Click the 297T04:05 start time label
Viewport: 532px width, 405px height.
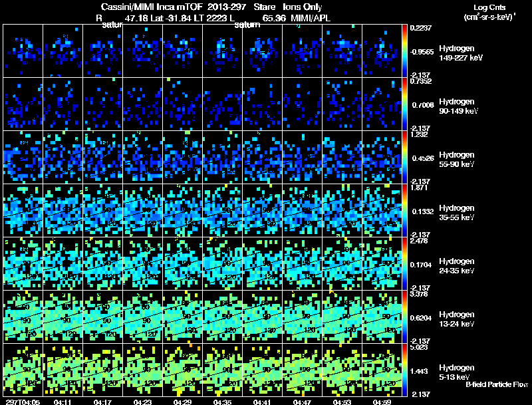(x=21, y=402)
